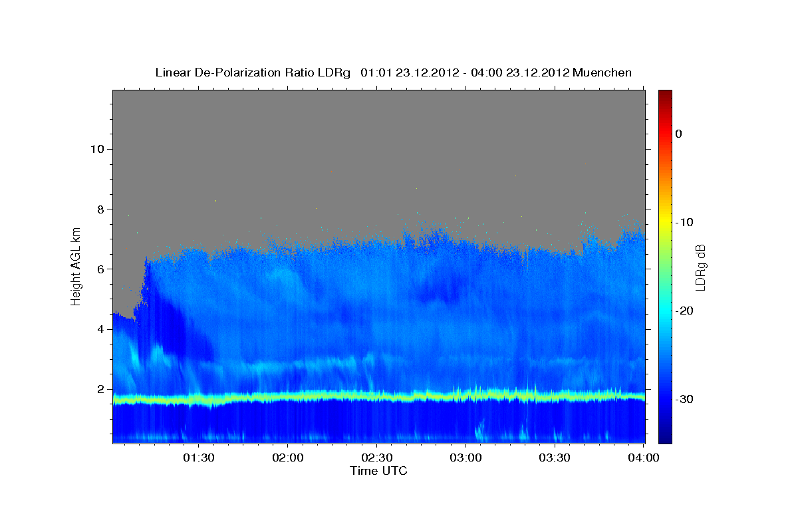Click the "Time UTC" x-axis label
Image resolution: width=798 pixels, height=532 pixels.
tap(378, 471)
